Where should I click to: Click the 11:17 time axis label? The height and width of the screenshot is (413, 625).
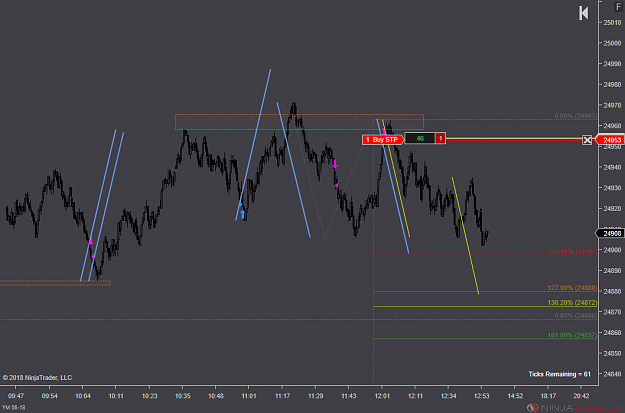tap(282, 396)
